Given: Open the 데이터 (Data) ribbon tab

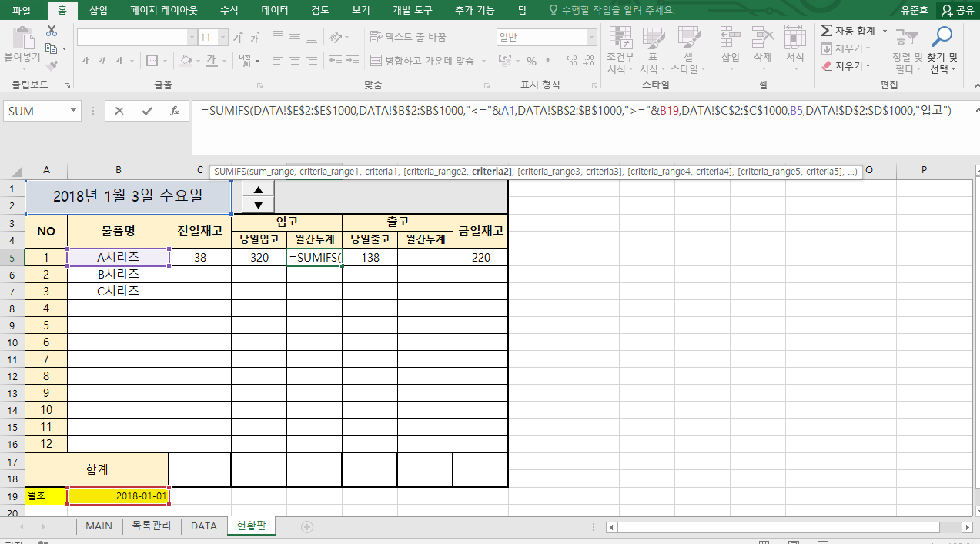Looking at the screenshot, I should click(x=275, y=10).
